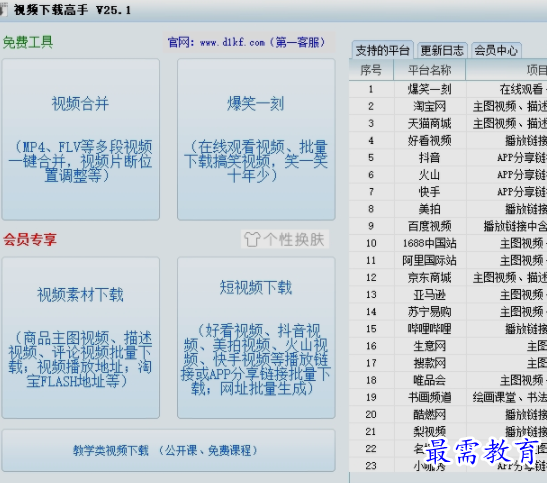Select the 淘宝网 platform row
547x483 pixels.
(x=429, y=106)
